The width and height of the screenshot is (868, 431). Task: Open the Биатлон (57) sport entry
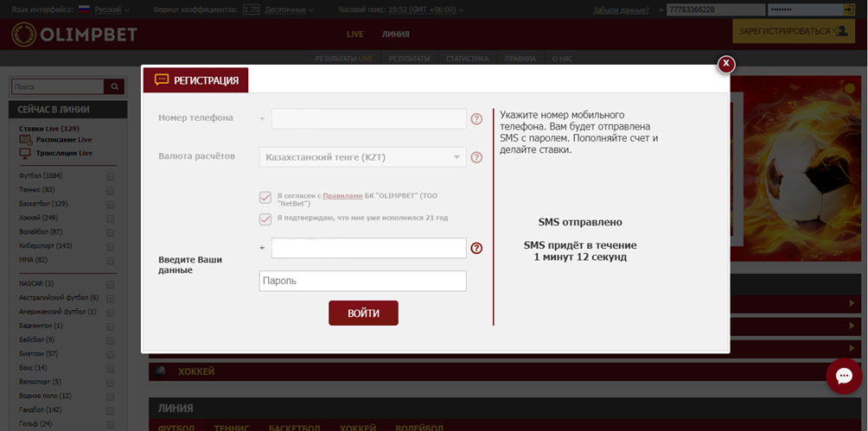tap(39, 353)
